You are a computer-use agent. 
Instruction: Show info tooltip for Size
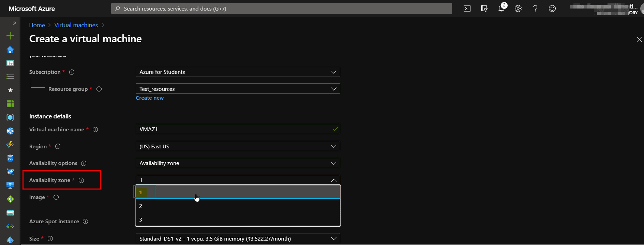coord(50,239)
